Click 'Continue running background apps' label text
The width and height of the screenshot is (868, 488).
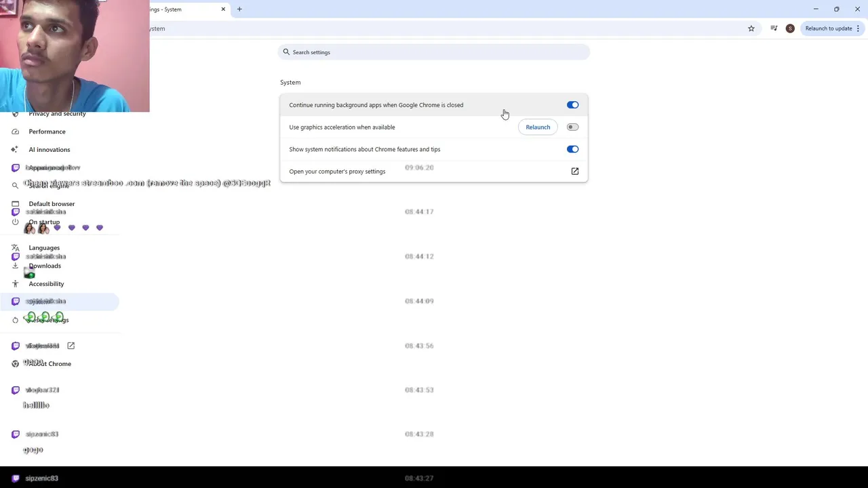pos(376,105)
